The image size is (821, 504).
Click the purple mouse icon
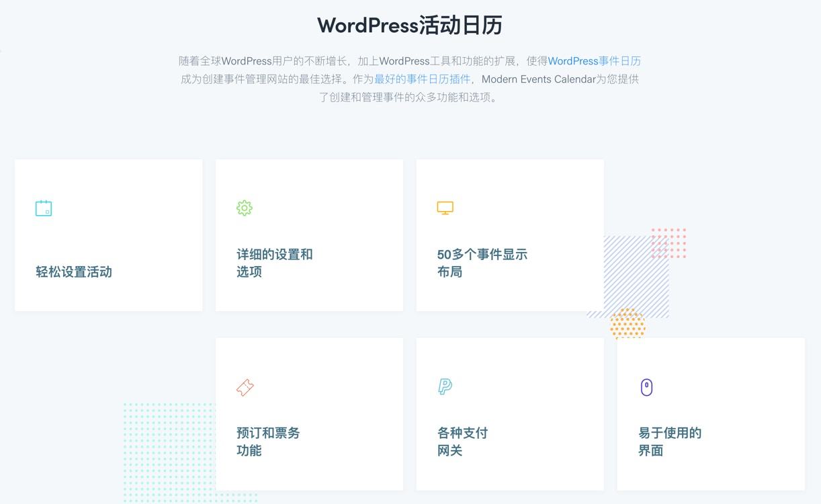point(646,387)
